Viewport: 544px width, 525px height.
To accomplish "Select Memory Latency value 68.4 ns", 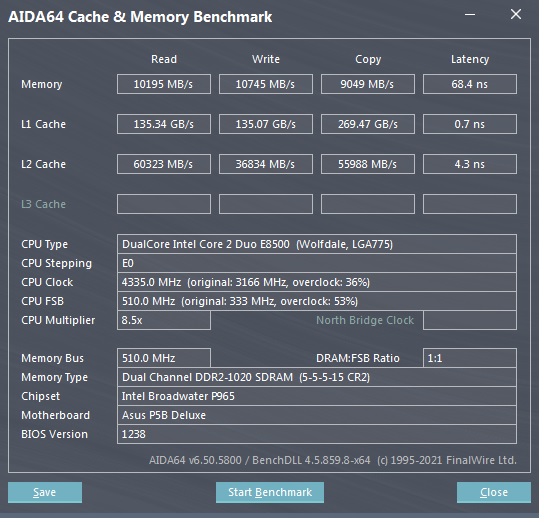I will [x=470, y=84].
